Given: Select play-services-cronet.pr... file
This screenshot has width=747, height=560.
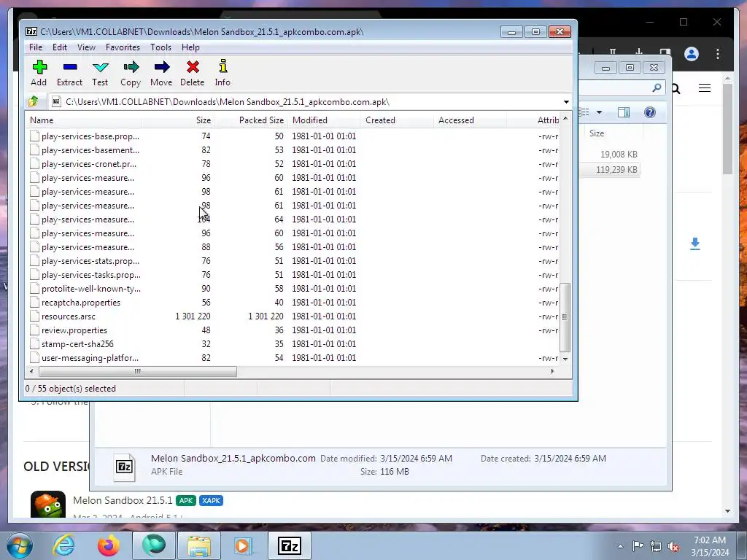Looking at the screenshot, I should point(88,164).
